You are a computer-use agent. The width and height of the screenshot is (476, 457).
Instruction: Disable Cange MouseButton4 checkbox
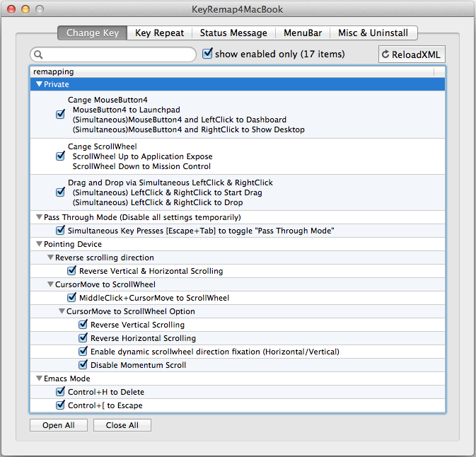[x=60, y=114]
